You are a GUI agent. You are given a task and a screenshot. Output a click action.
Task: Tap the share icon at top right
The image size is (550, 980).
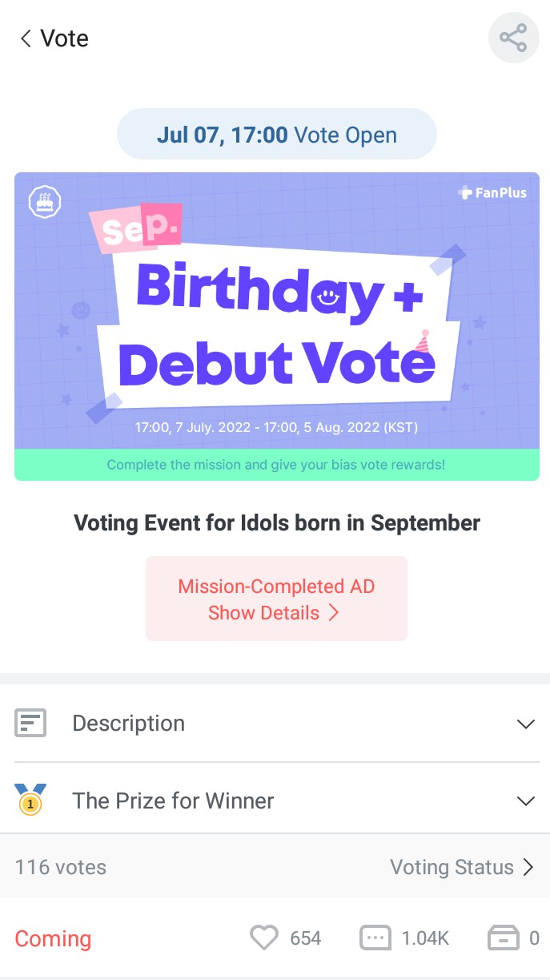click(513, 38)
